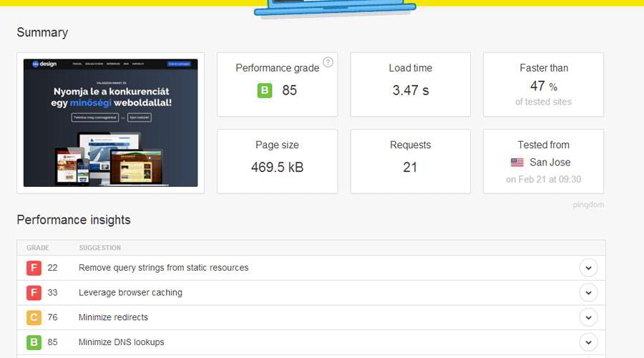Click the help icon beside Performance grade
The height and width of the screenshot is (358, 644).
[328, 62]
